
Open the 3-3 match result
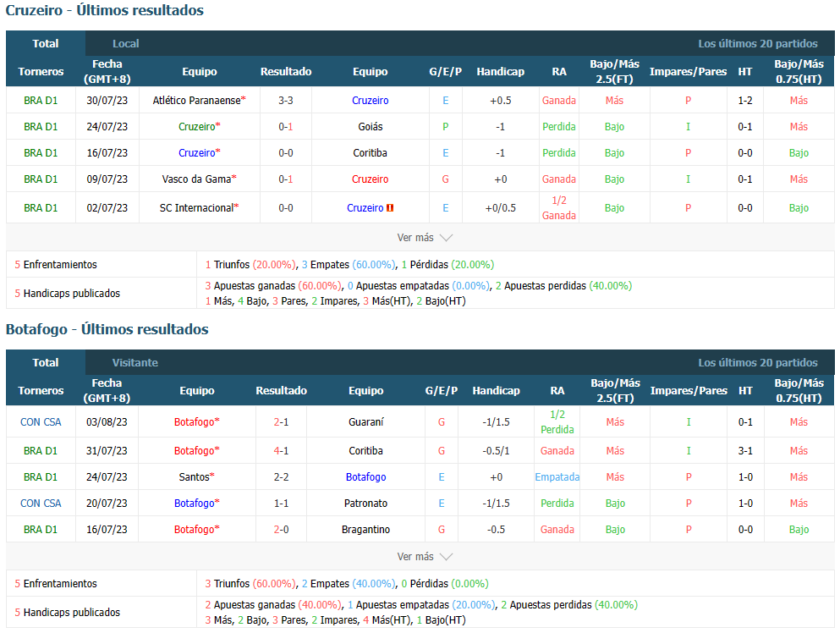[286, 100]
